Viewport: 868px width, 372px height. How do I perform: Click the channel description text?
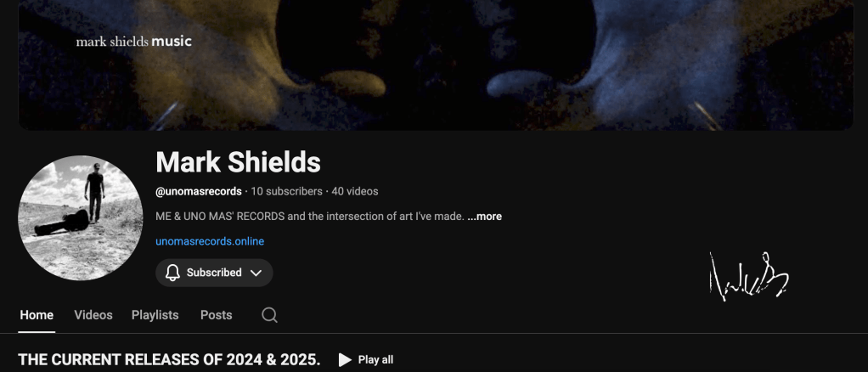coord(310,217)
